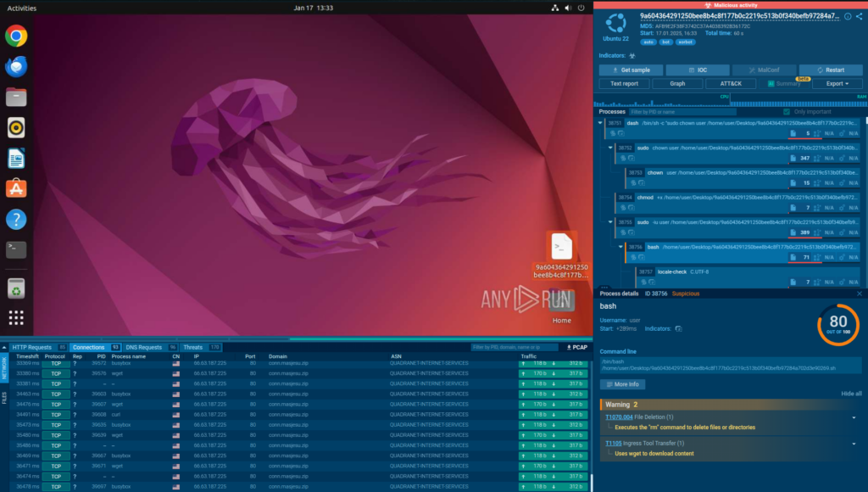Download the PCAP capture file
Screen dimensions: 868x492
pyautogui.click(x=576, y=347)
